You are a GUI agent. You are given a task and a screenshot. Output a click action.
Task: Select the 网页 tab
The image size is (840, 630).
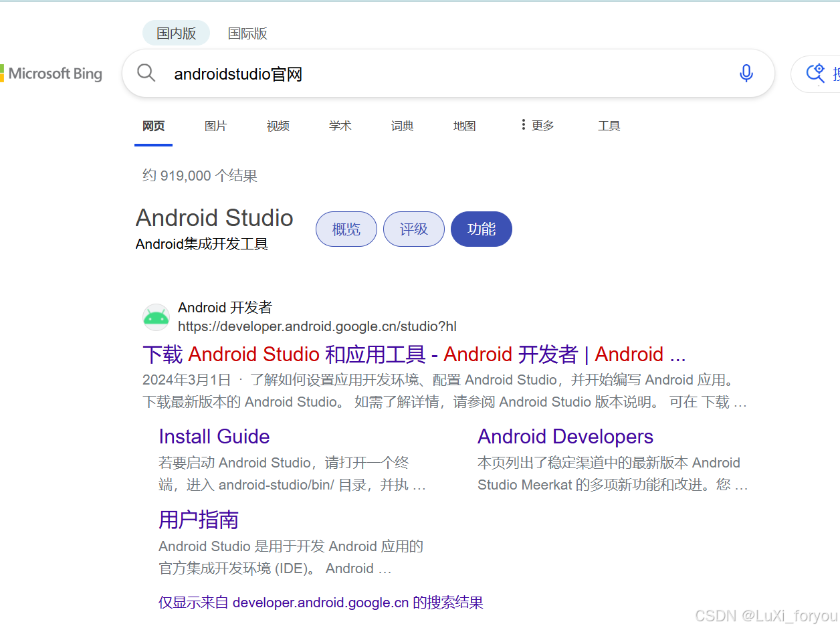(x=153, y=126)
